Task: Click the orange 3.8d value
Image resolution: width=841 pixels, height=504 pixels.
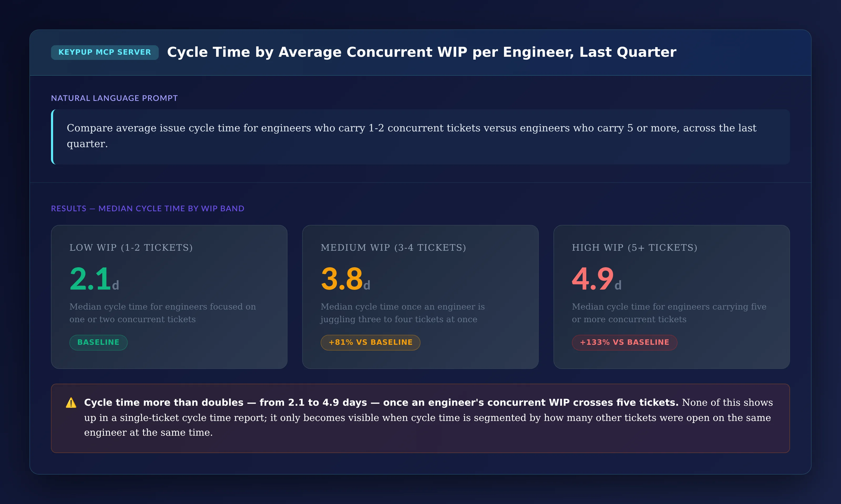Action: [345, 279]
